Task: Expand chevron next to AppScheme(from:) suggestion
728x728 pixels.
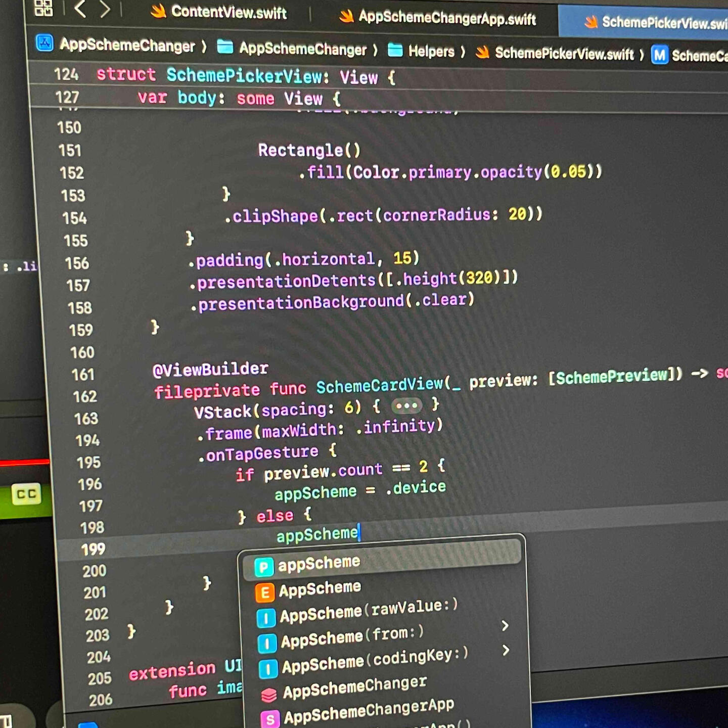Action: click(505, 626)
